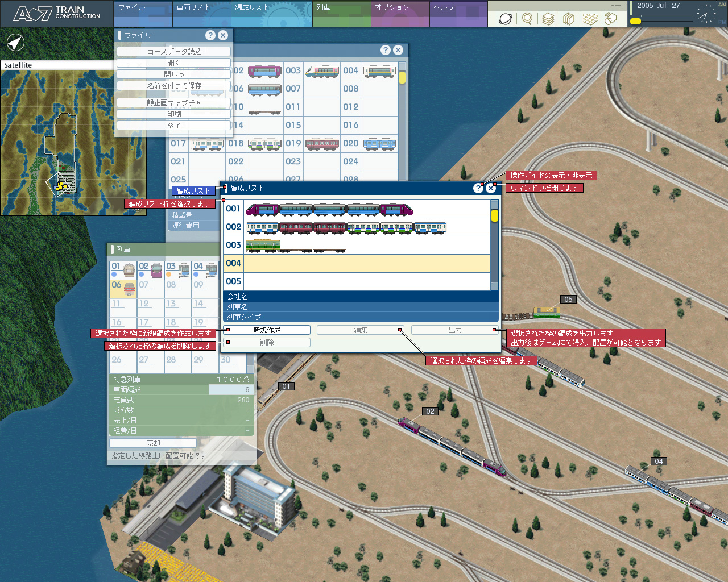Select empty slot 07 in 列車 panel

[151, 289]
